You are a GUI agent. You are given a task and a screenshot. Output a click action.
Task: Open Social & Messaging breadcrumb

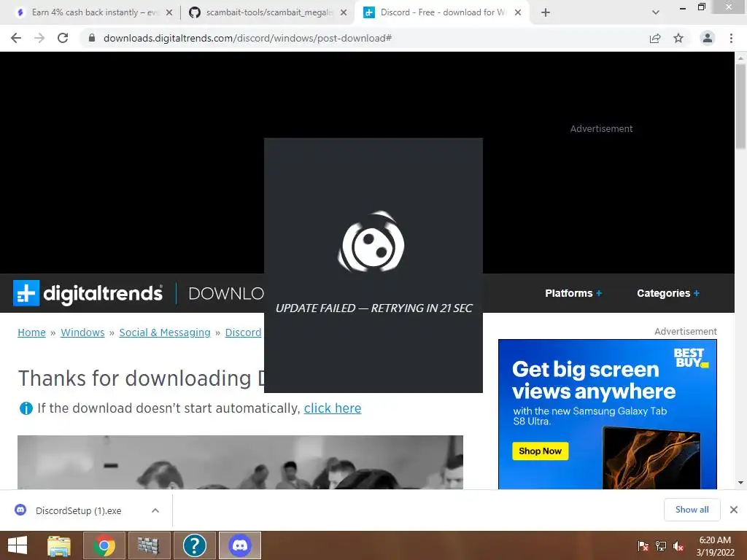pyautogui.click(x=165, y=332)
